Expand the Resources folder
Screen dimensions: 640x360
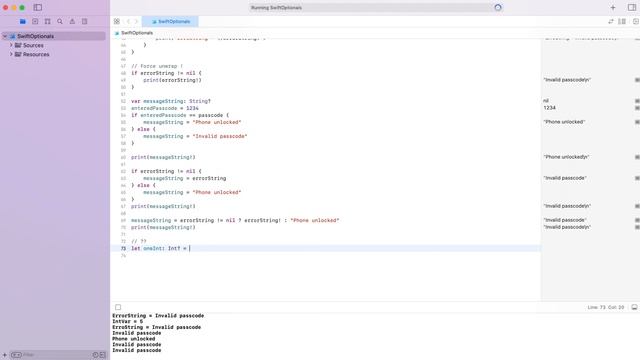click(11, 54)
